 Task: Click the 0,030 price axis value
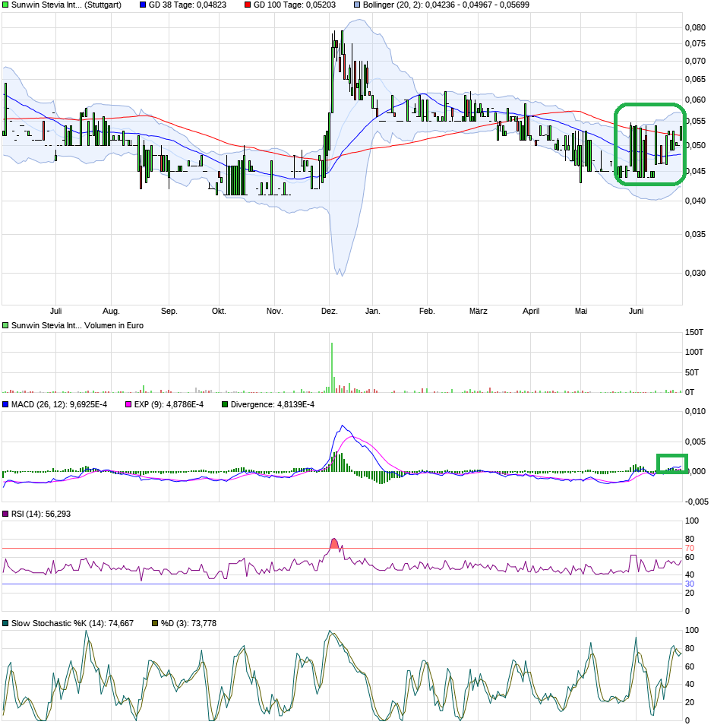695,273
